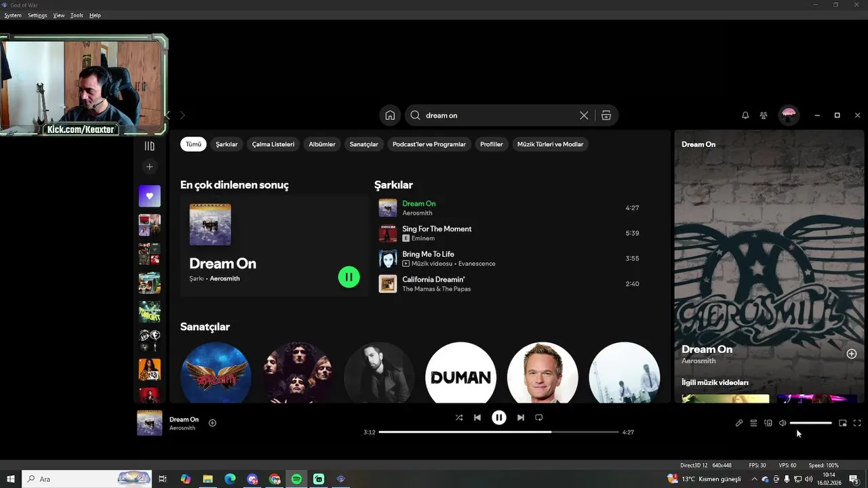
Task: Select Sing For The Moment song row
Action: pyautogui.click(x=509, y=233)
